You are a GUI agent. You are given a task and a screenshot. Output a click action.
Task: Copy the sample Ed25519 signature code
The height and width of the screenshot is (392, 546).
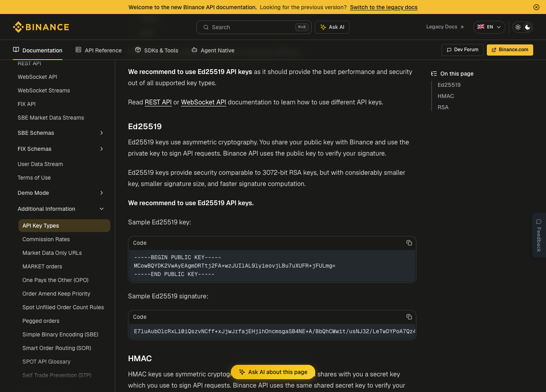point(409,317)
